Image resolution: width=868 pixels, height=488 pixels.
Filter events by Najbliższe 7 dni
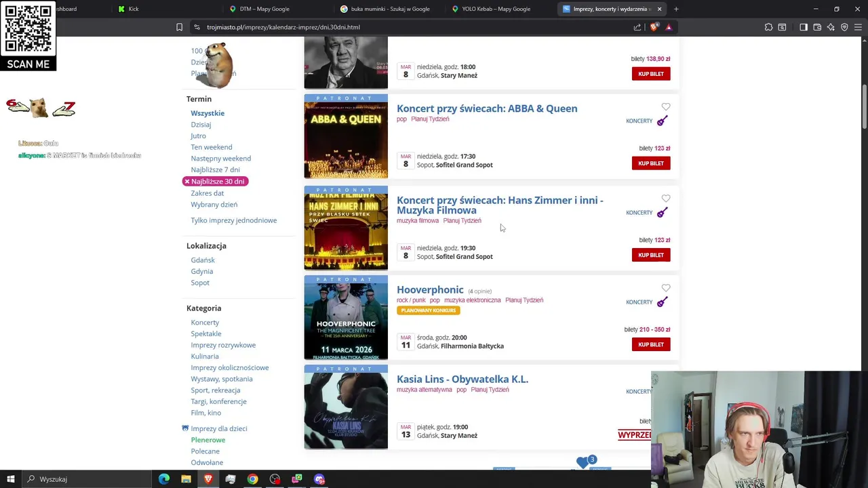[x=215, y=169]
